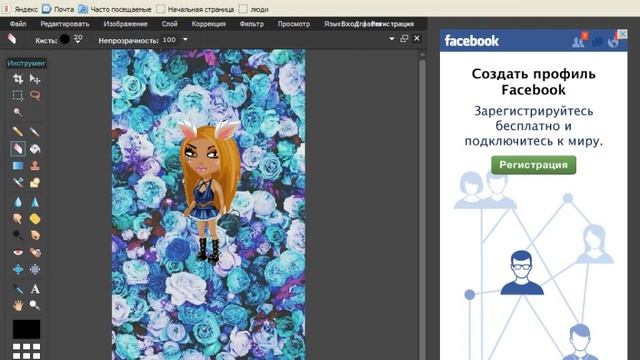Select the rectangular Marquee tool
This screenshot has width=640, height=360.
point(18,96)
